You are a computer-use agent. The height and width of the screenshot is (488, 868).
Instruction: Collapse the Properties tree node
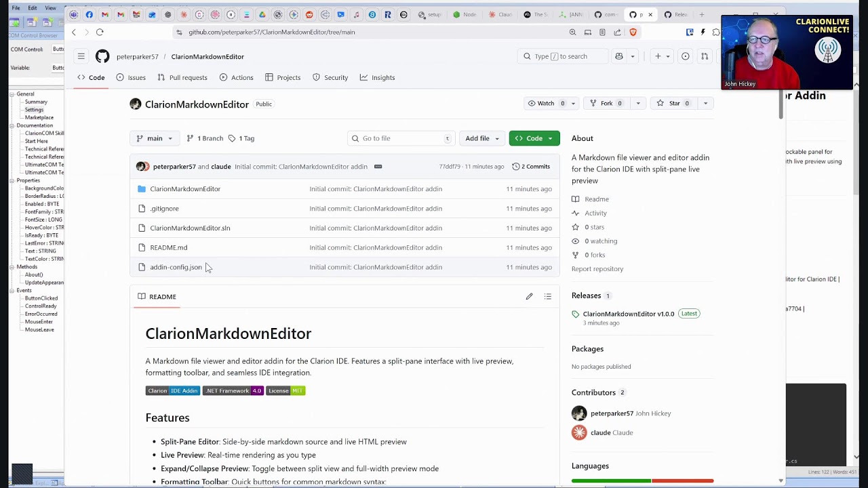tap(12, 180)
